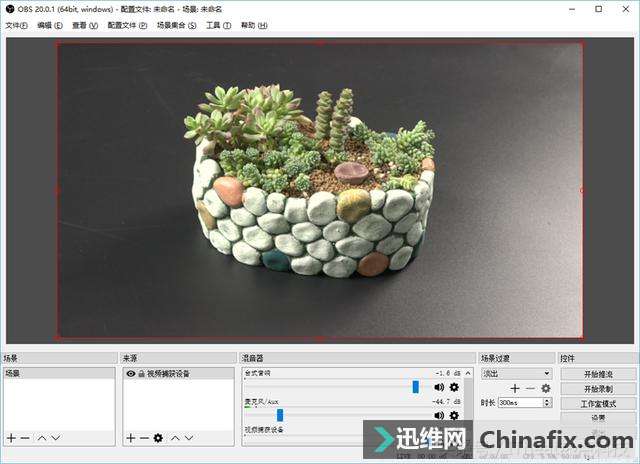
Task: Open the 场景集合(S) menu
Action: 177,25
